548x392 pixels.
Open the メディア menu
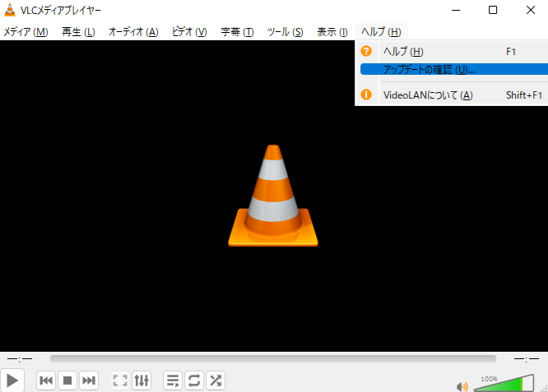26,32
